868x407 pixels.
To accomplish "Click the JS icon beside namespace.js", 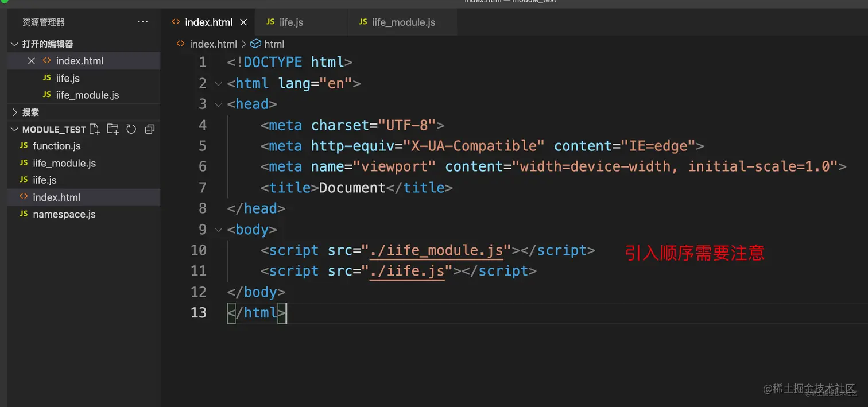I will tap(24, 214).
